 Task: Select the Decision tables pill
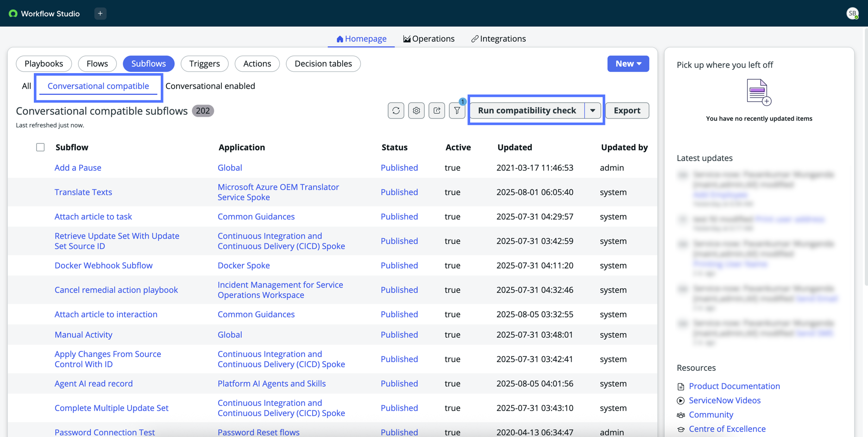(323, 64)
